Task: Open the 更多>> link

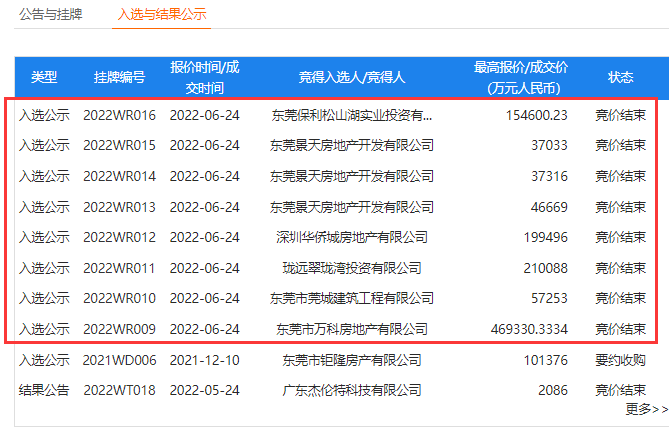Action: pyautogui.click(x=646, y=409)
